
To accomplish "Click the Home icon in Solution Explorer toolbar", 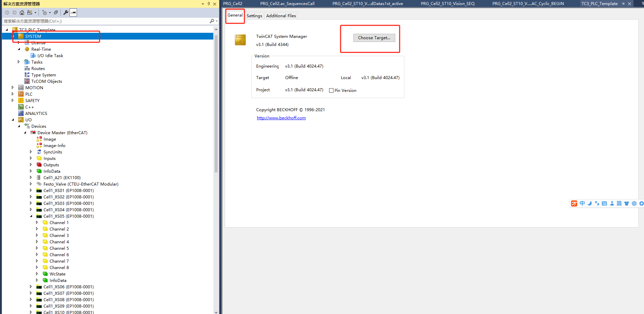I will point(22,13).
